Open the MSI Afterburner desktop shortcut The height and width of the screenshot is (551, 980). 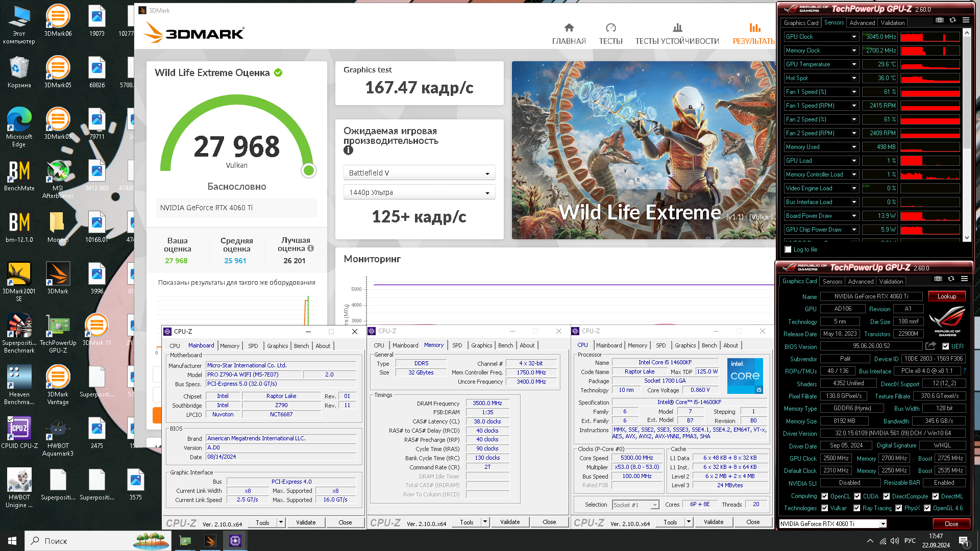pyautogui.click(x=58, y=179)
